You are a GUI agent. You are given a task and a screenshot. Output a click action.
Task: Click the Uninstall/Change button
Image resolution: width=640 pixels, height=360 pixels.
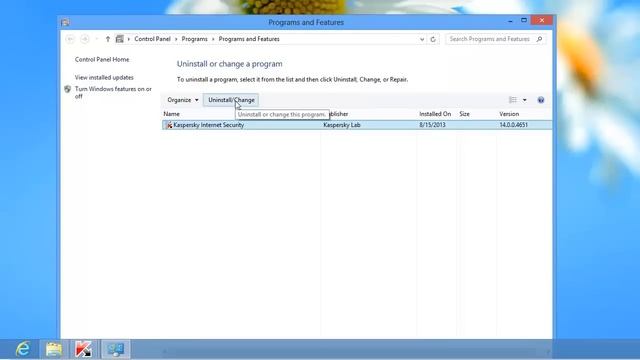(231, 100)
